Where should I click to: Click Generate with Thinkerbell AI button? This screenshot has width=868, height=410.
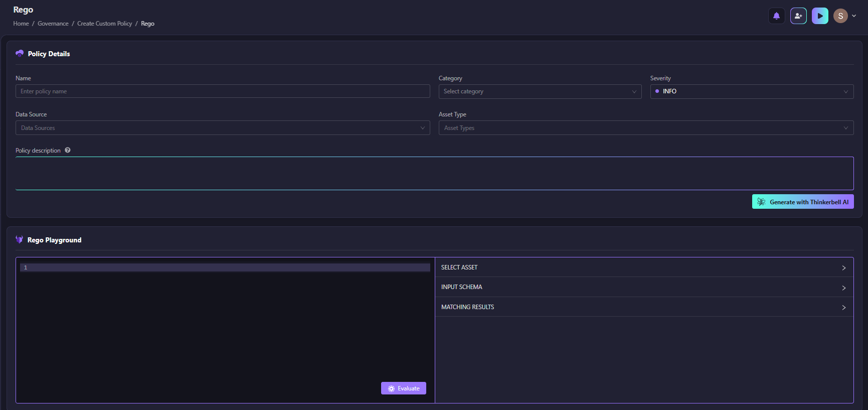pos(803,202)
